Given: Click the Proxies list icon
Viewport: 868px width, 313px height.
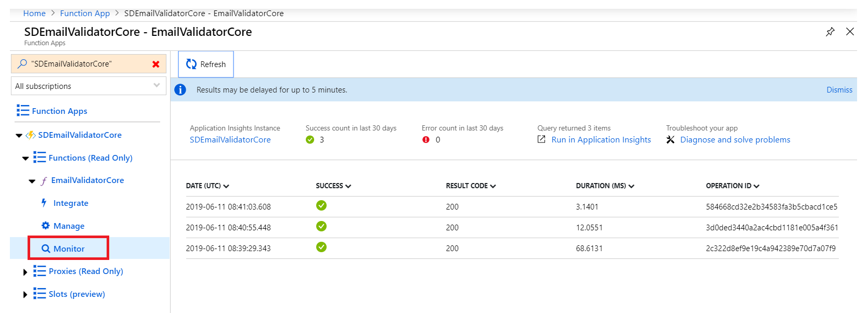Looking at the screenshot, I should 40,270.
